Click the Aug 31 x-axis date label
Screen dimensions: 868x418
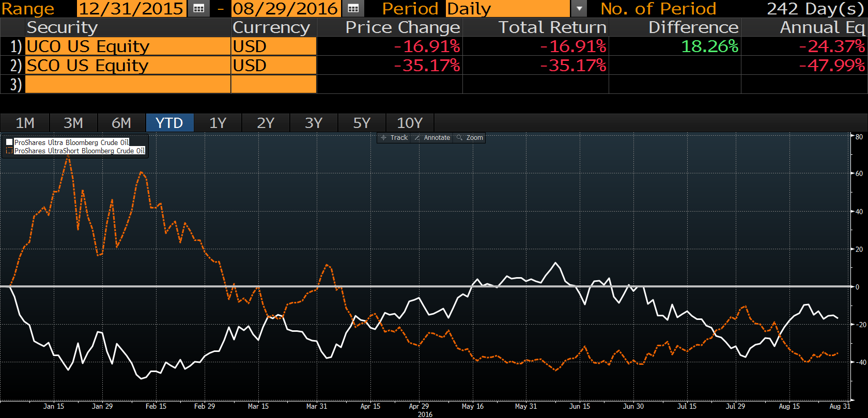(x=840, y=406)
